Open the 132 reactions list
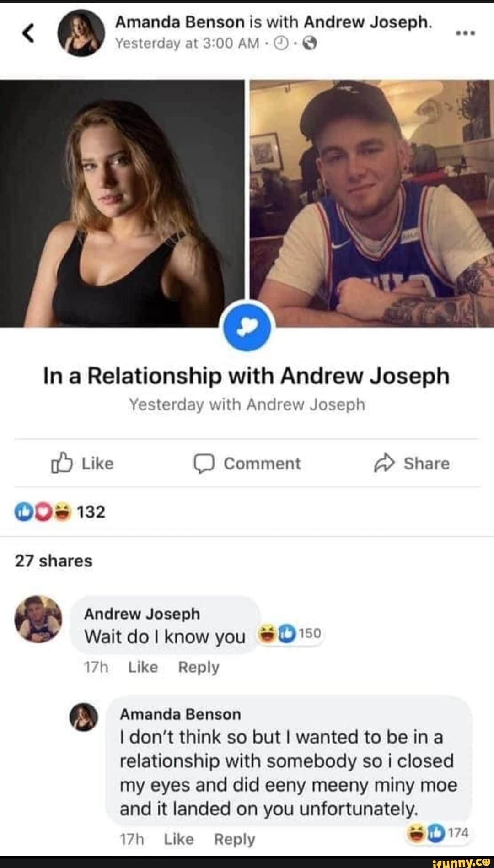Screen dimensions: 494x868 (60, 512)
